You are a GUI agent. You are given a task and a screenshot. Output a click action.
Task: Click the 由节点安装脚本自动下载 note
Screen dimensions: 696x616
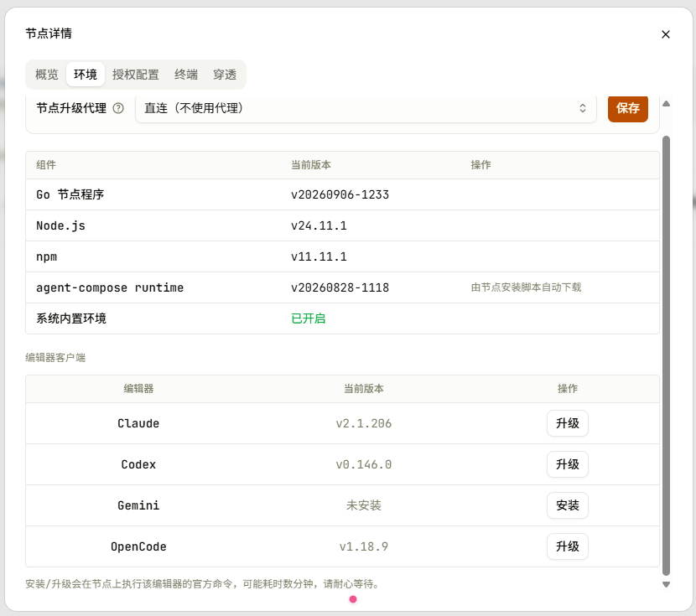[x=526, y=287]
